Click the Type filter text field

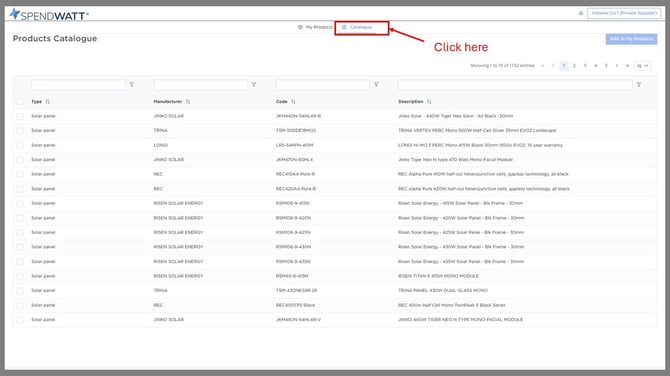pos(78,85)
